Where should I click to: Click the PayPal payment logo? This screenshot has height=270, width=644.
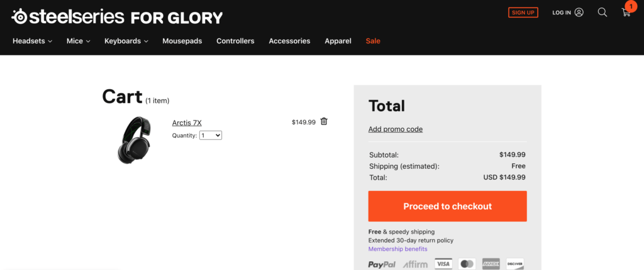point(382,264)
